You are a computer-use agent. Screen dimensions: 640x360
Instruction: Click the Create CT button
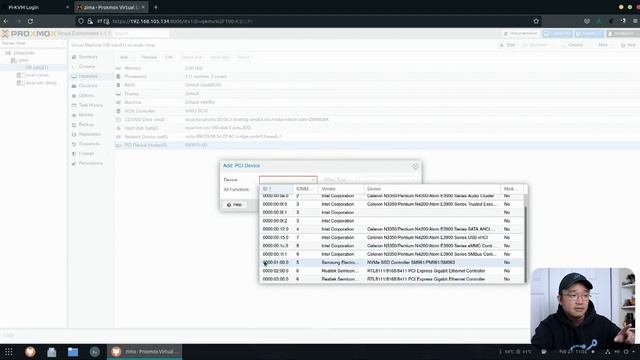(589, 33)
